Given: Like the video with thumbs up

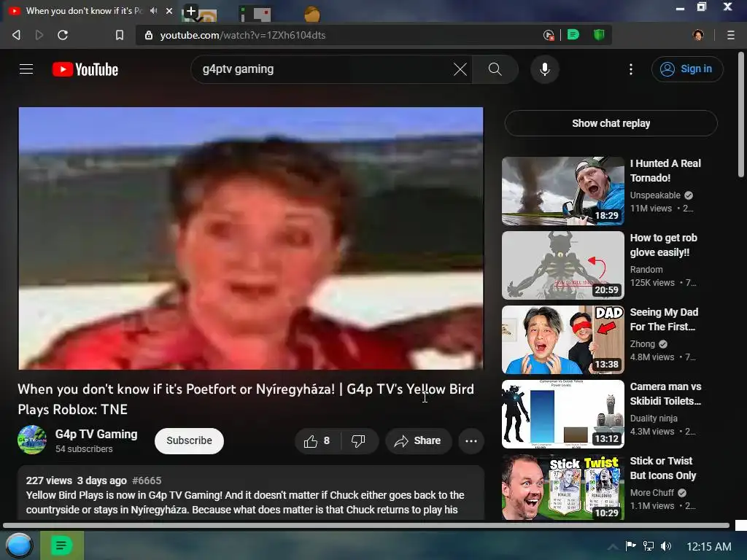Looking at the screenshot, I should [x=317, y=440].
